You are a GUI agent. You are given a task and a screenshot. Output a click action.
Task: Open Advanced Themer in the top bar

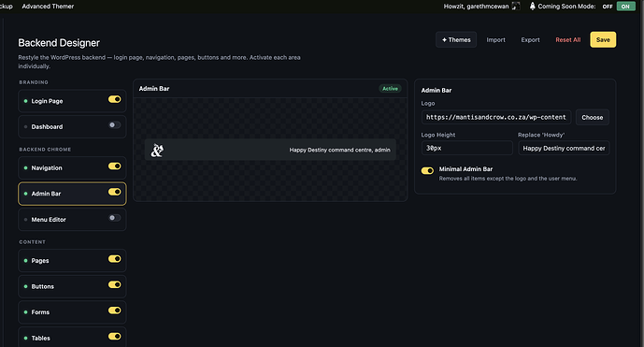coord(48,7)
